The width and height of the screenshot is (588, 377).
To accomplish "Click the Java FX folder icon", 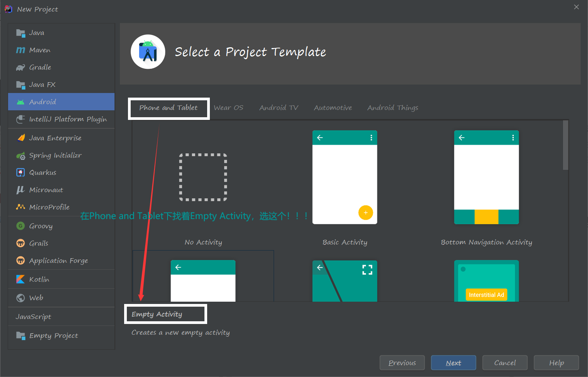I will click(21, 85).
